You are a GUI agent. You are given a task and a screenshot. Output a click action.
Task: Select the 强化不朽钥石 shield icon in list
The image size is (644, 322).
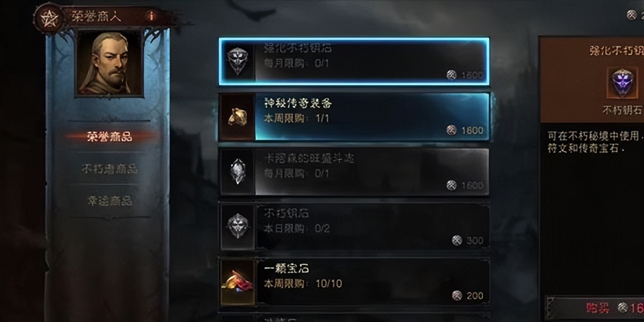[237, 61]
